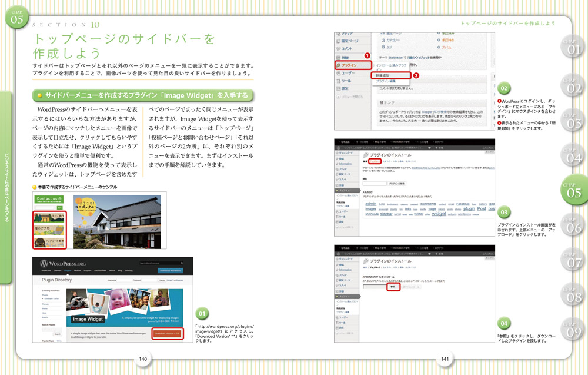Click the Developer Center sidebar link
The width and height of the screenshot is (588, 375).
(53, 299)
